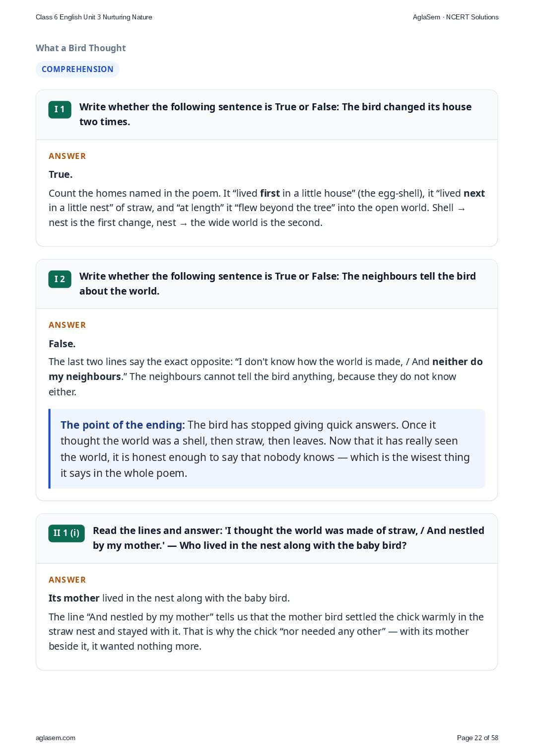Select the I 1 question number badge

tap(60, 109)
